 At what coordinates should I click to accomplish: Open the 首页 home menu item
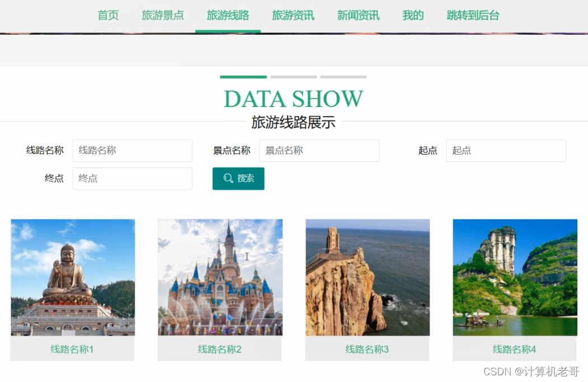coord(107,15)
